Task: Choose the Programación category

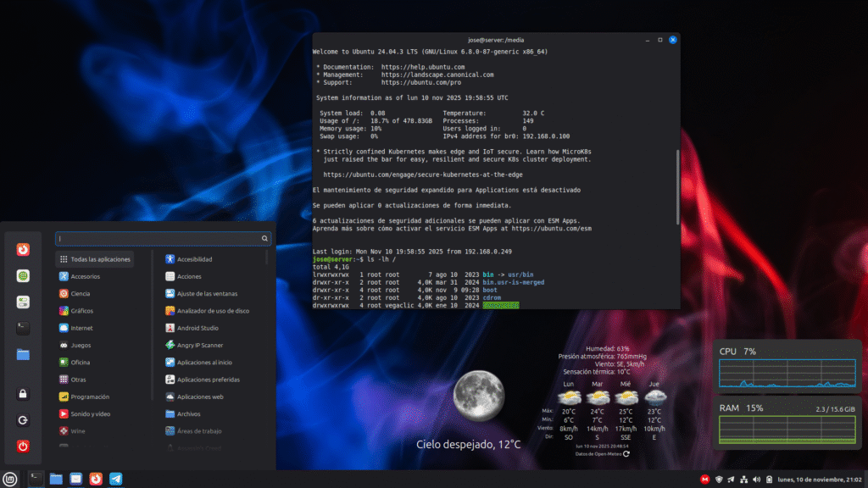Action: coord(89,396)
